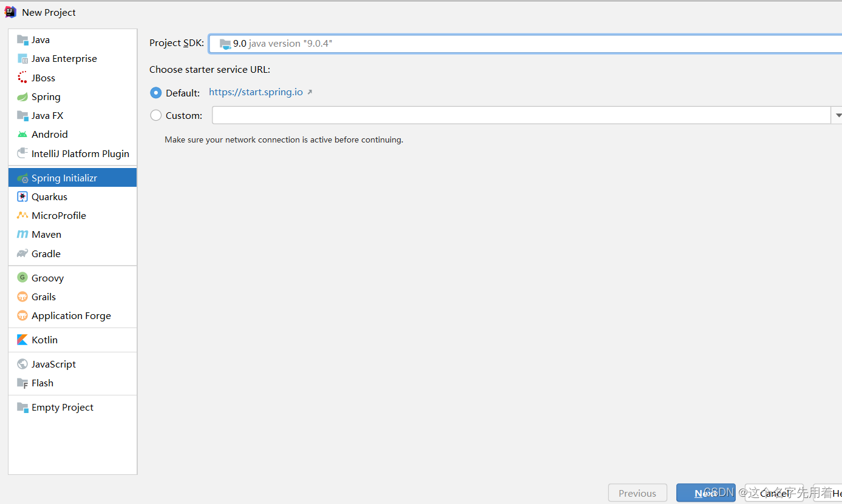Click the Spring Initializr icon
Viewport: 842px width, 504px height.
coord(22,178)
